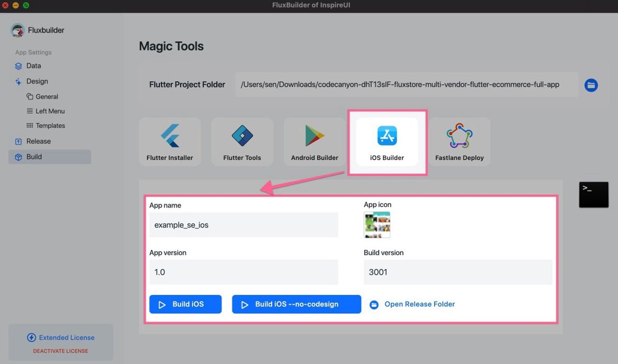Open the Fastlane Deploy tool
The image size is (618, 364).
460,142
